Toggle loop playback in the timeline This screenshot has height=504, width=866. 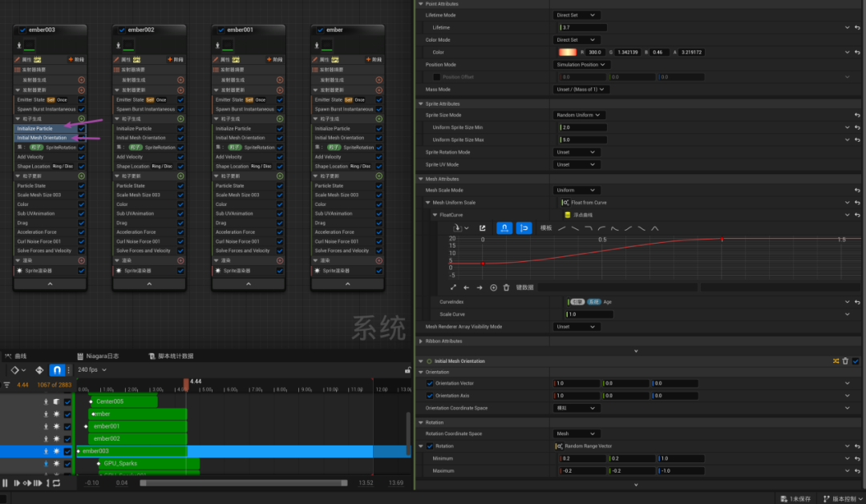56,483
